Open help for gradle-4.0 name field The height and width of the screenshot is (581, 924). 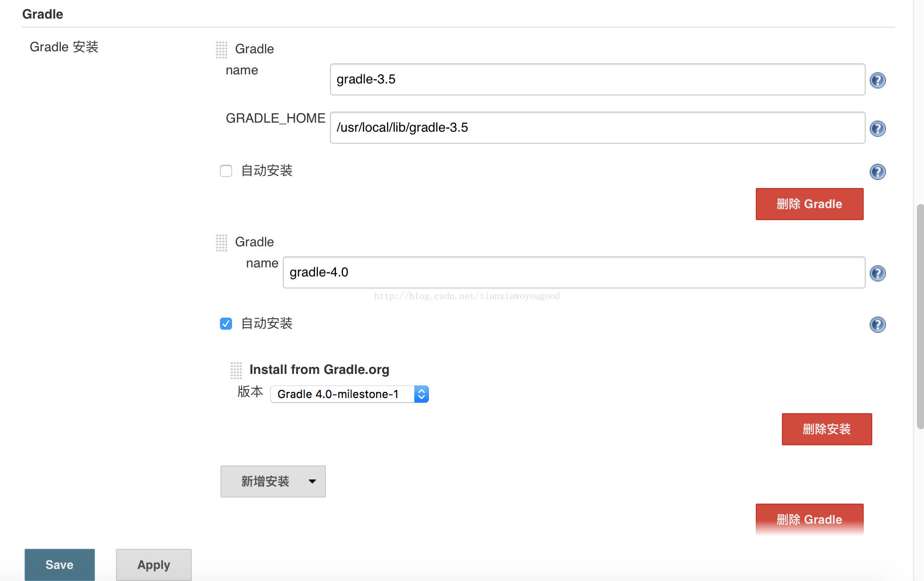pyautogui.click(x=877, y=273)
